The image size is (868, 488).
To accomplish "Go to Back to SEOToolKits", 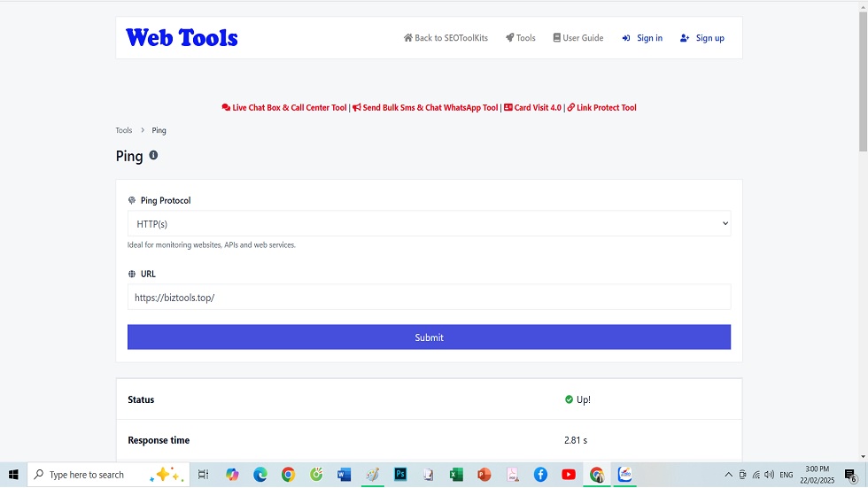I will click(x=446, y=38).
